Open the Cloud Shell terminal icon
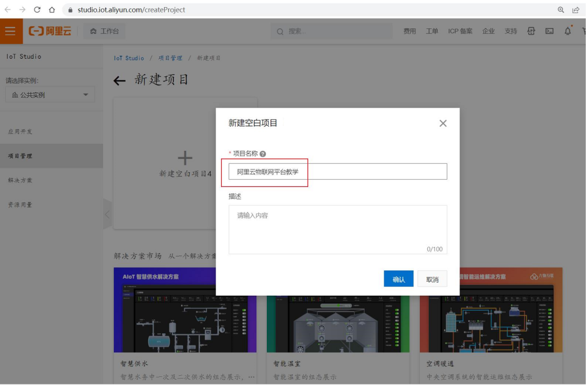Viewport: 588px width, 385px height. 549,31
